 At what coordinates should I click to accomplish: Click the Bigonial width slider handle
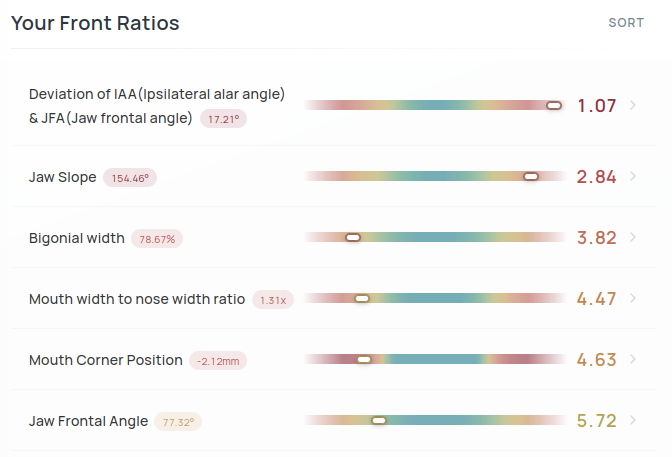point(352,238)
